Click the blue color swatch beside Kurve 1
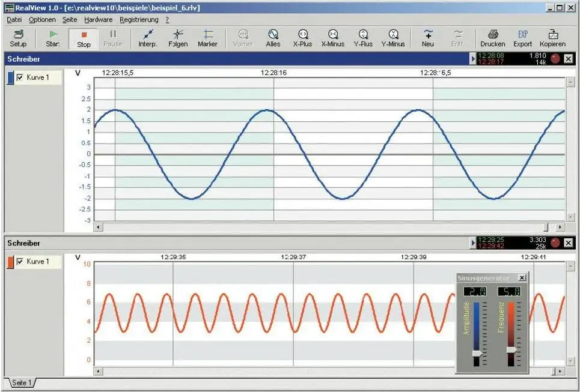The image size is (580, 392). point(10,77)
